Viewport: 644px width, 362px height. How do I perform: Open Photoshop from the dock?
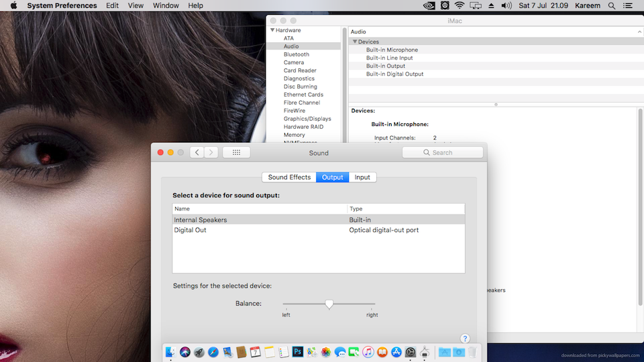pyautogui.click(x=298, y=352)
